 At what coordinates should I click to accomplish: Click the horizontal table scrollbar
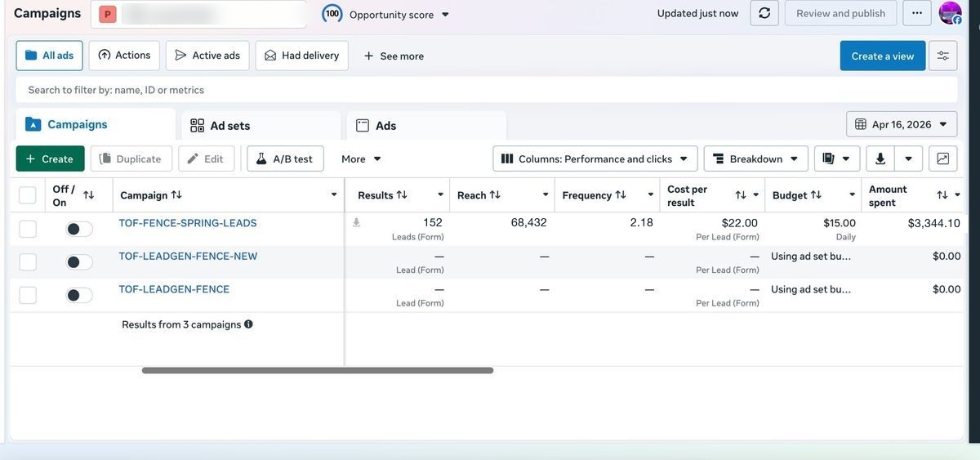click(x=318, y=370)
